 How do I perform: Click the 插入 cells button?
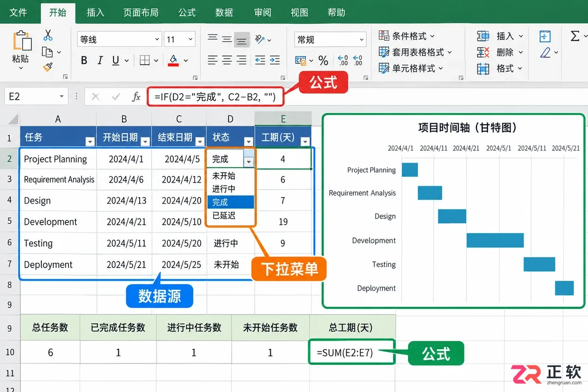coord(500,36)
